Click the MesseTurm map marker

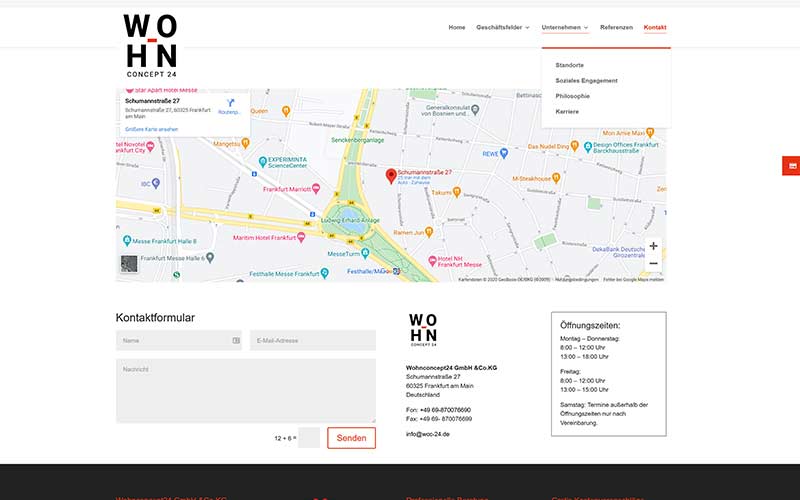[365, 253]
